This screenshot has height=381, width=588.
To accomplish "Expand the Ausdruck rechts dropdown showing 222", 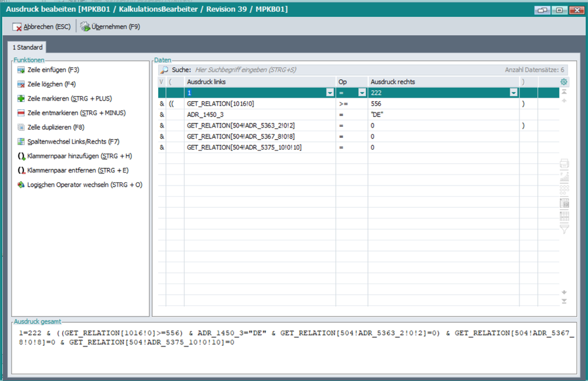I will 514,93.
